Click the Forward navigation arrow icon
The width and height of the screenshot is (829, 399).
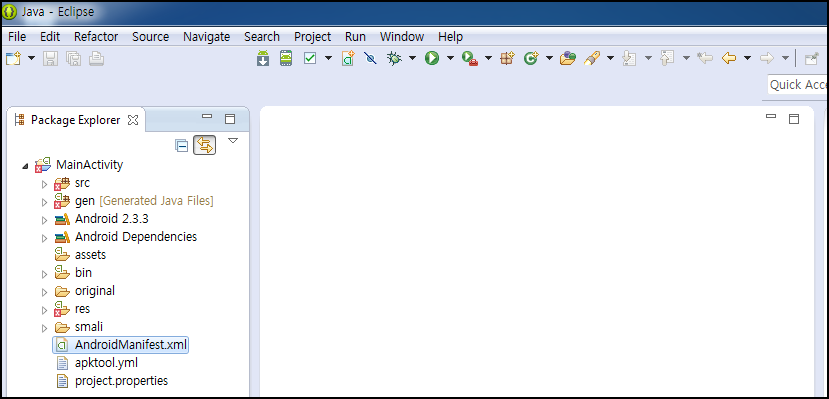pyautogui.click(x=767, y=58)
